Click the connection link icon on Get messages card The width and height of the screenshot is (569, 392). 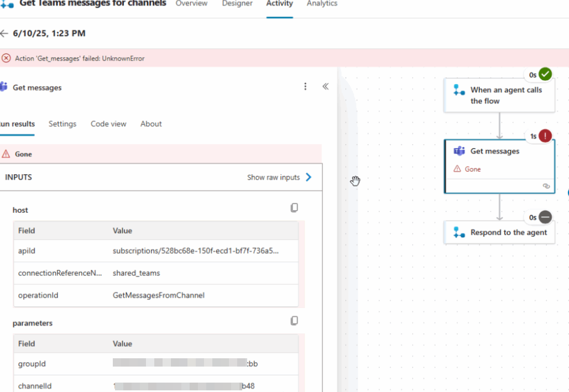546,186
